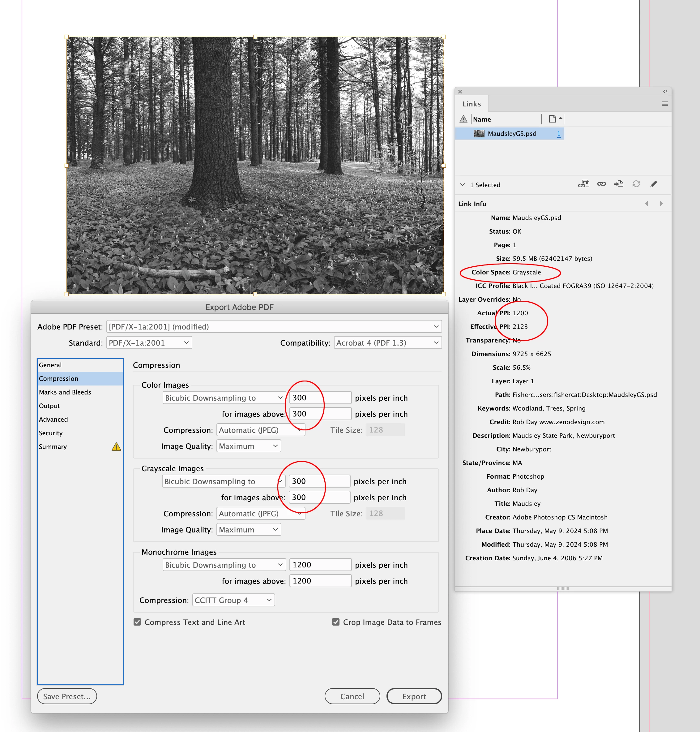Click Edit Original pencil icon
This screenshot has width=700, height=732.
[654, 184]
